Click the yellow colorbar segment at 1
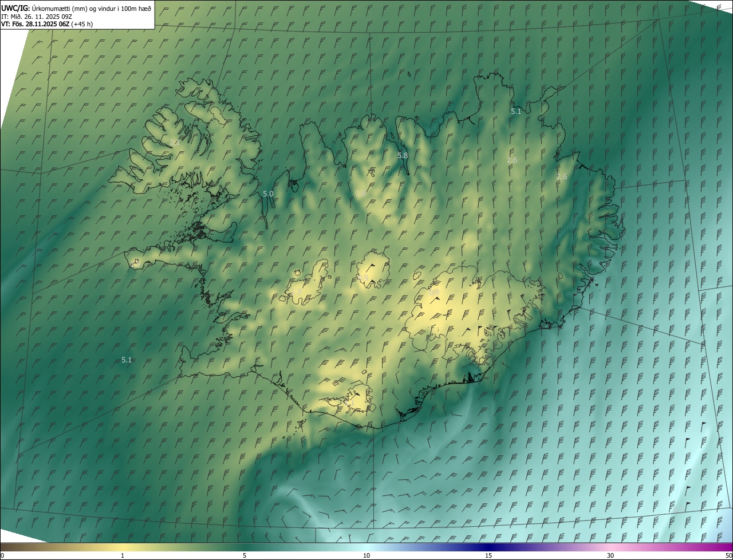The width and height of the screenshot is (733, 560). pos(123,547)
